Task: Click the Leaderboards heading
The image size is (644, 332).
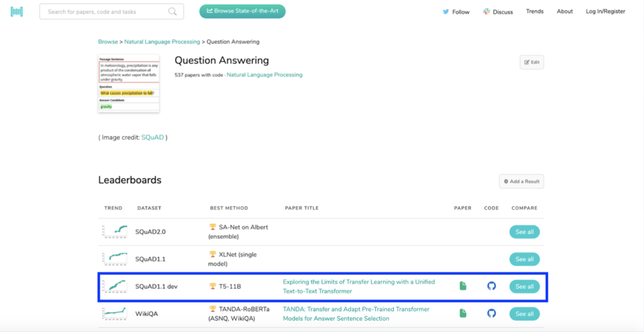Action: click(x=130, y=180)
